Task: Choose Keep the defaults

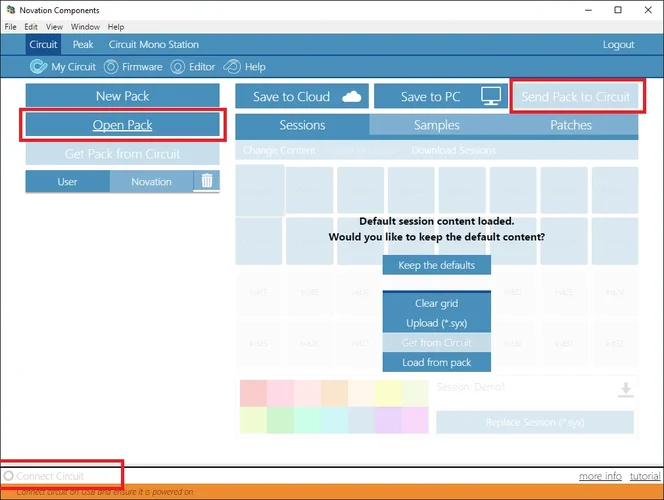Action: click(437, 265)
